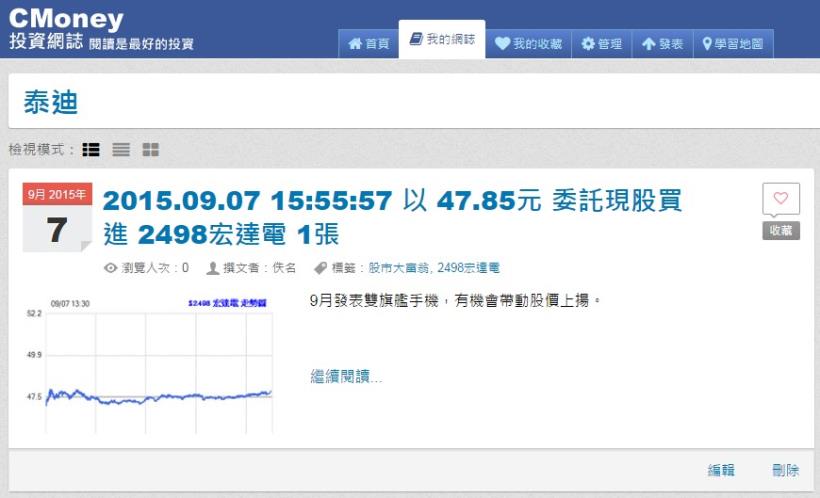This screenshot has height=498, width=820.
Task: Click the CMoney 投資網誌 logo
Action: pyautogui.click(x=66, y=29)
